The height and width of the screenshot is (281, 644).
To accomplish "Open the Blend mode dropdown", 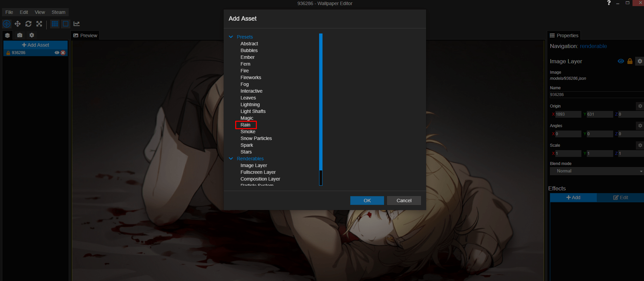I will click(x=597, y=171).
